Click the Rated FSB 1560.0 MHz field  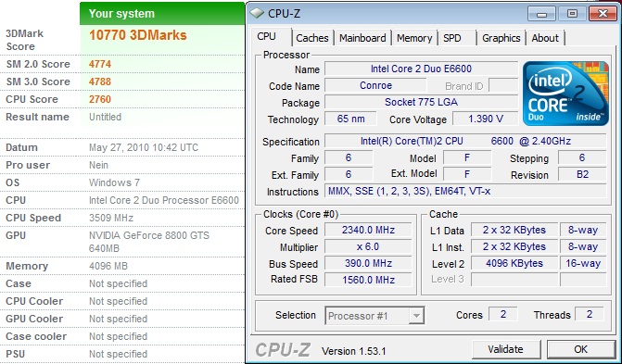[x=368, y=280]
